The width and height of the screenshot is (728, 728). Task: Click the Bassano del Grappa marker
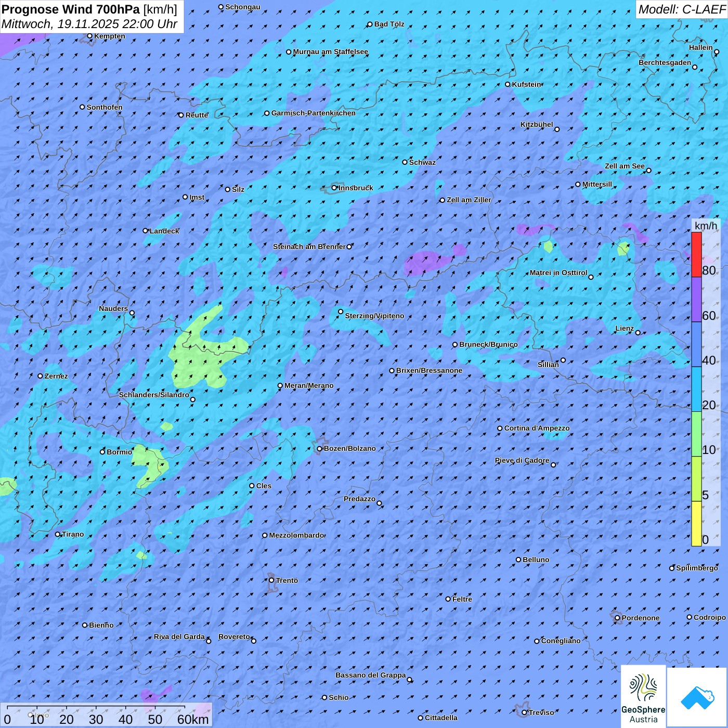[409, 680]
